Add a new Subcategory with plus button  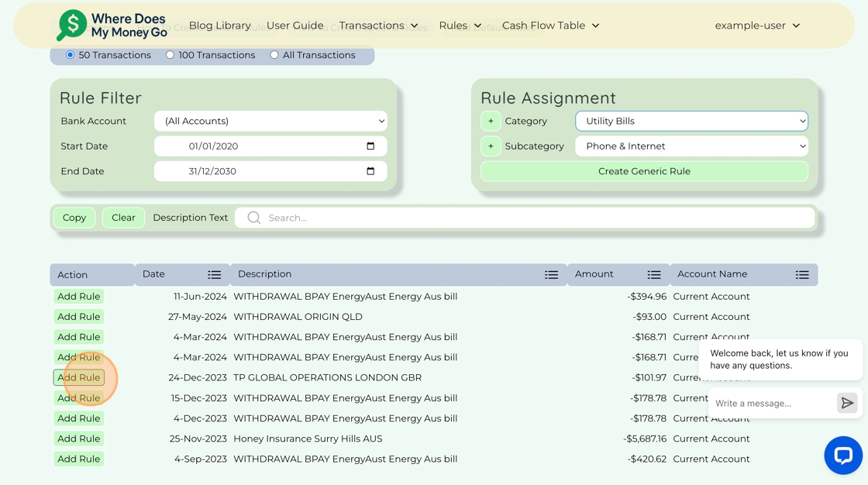click(x=491, y=146)
